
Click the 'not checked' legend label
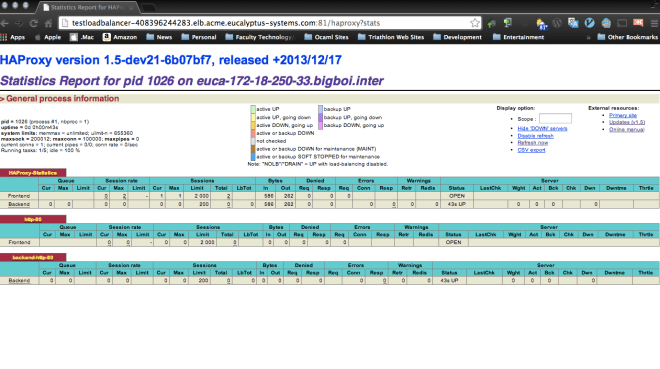(x=271, y=141)
